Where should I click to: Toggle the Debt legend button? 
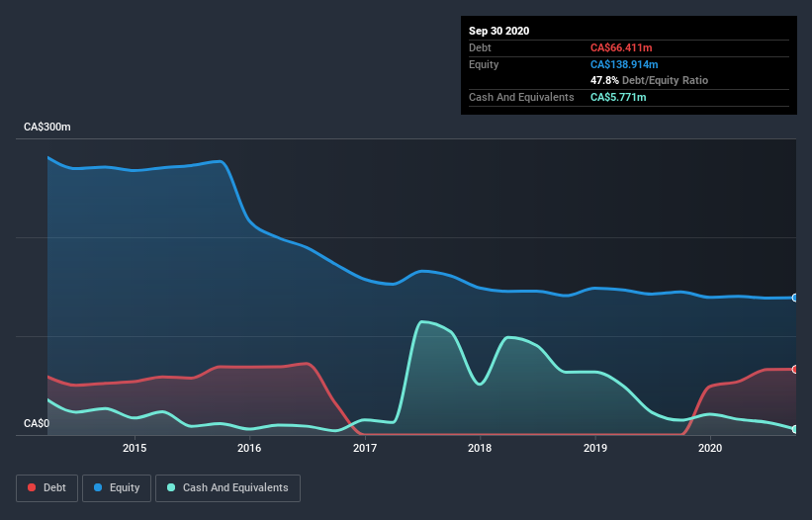click(x=47, y=488)
